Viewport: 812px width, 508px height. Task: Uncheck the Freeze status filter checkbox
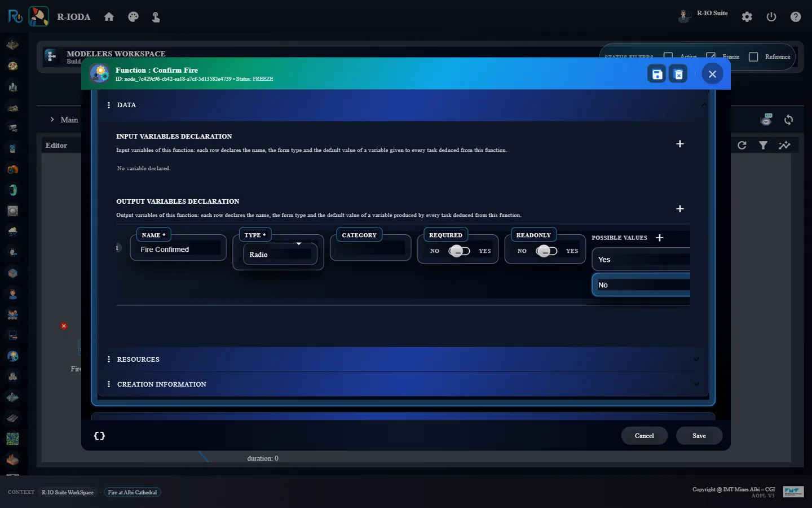[x=710, y=57]
